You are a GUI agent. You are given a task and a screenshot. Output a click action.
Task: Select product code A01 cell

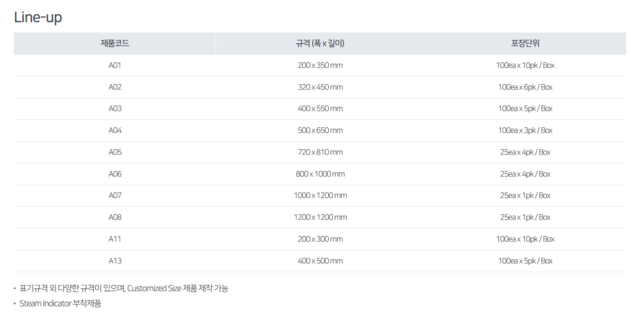(x=115, y=65)
